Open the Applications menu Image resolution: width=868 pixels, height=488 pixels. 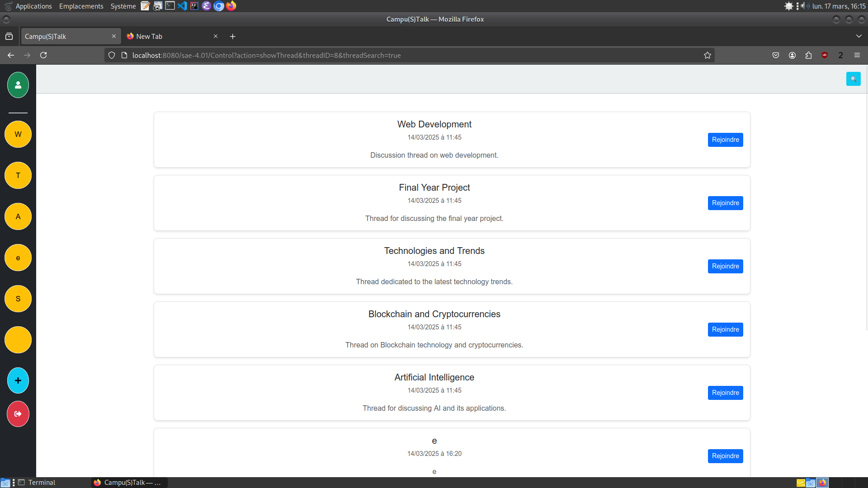[33, 6]
